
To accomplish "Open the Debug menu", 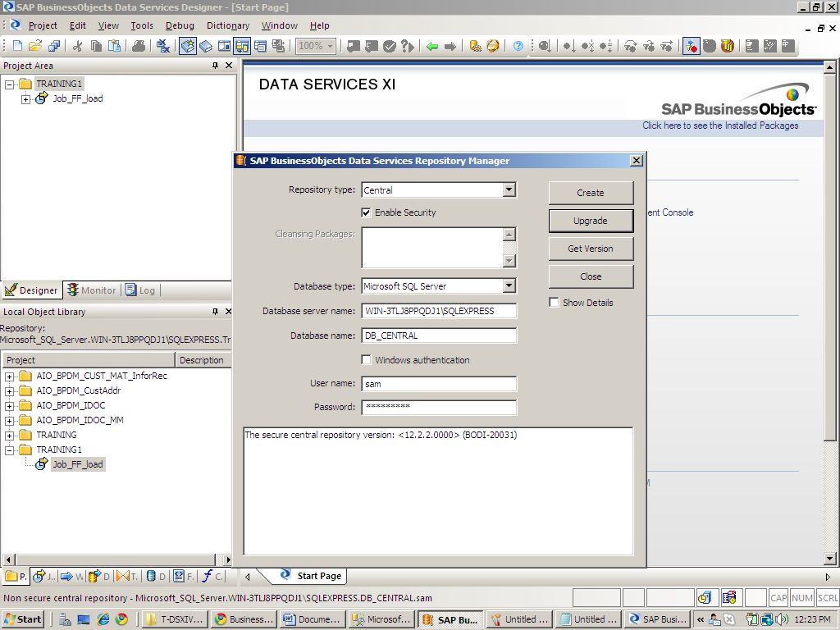I will pos(180,25).
